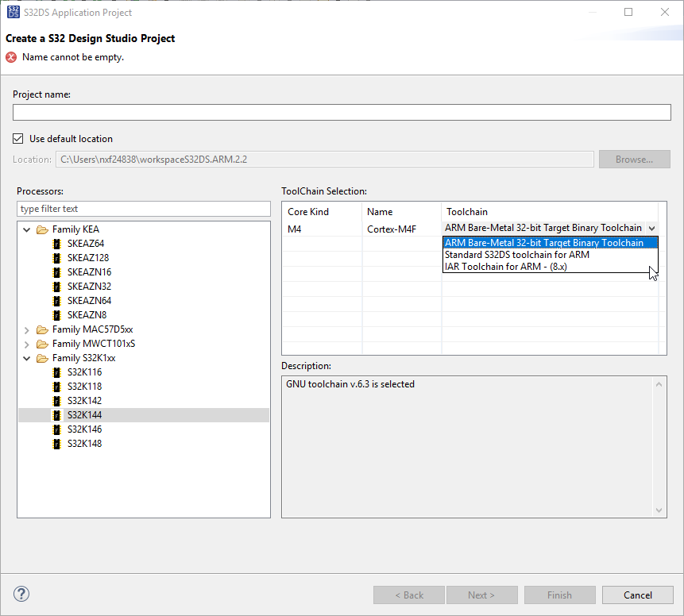Click the chip icon of S32K146
Viewport: 684px width, 616px height.
[56, 429]
